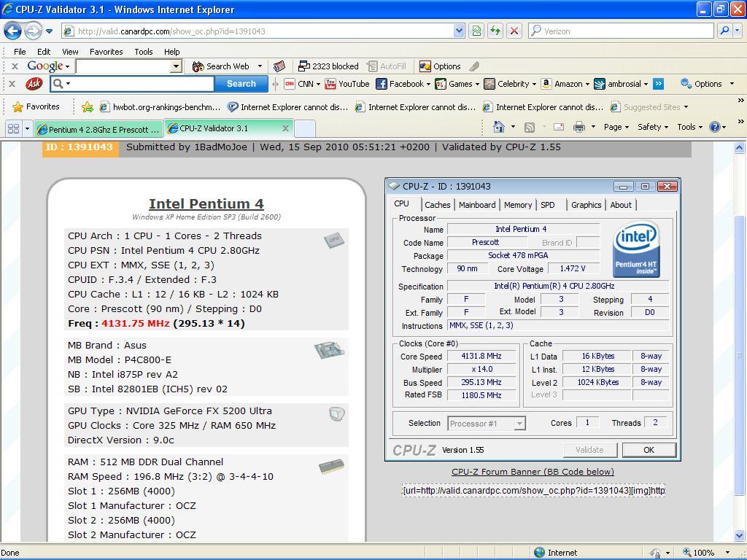747x560 pixels.
Task: Click the Memory tab in CPU-Z image
Action: click(518, 205)
